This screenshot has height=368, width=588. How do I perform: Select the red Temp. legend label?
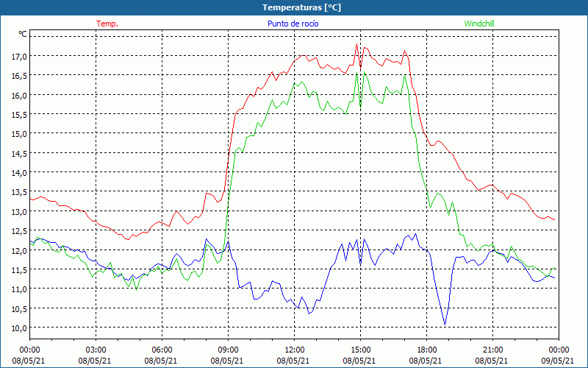click(107, 24)
